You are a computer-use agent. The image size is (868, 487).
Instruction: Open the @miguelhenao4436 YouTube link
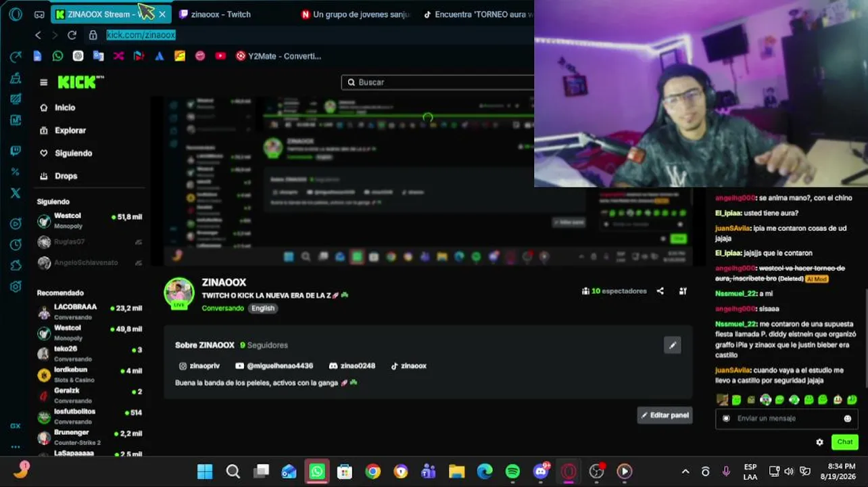tap(274, 366)
